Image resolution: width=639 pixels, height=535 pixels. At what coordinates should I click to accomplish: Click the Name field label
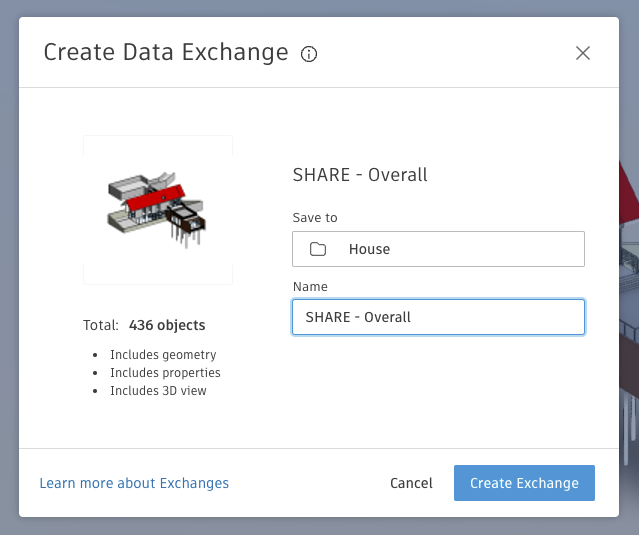309,287
